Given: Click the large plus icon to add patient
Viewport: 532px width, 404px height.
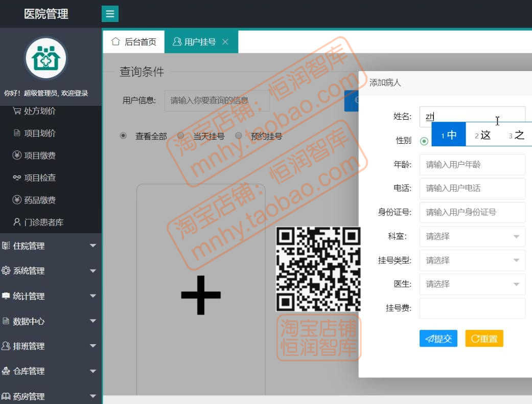Looking at the screenshot, I should click(x=200, y=295).
